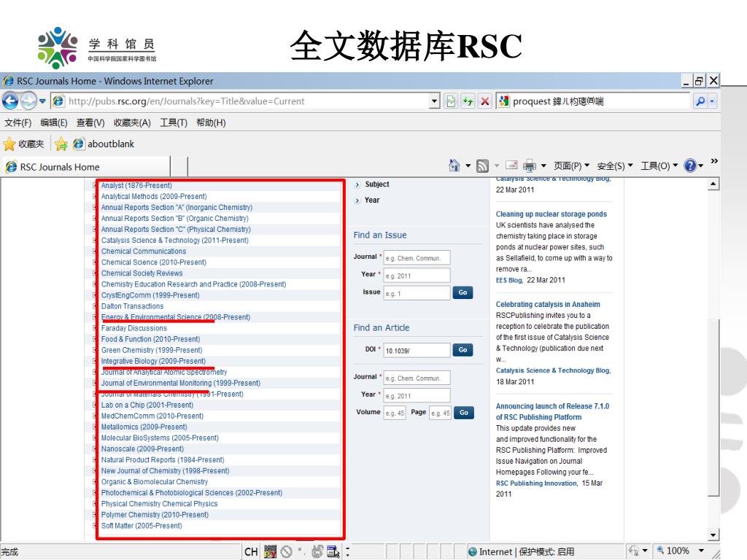Open Cleaning up nuclear storage ponds article
The height and width of the screenshot is (560, 747).
click(x=551, y=214)
